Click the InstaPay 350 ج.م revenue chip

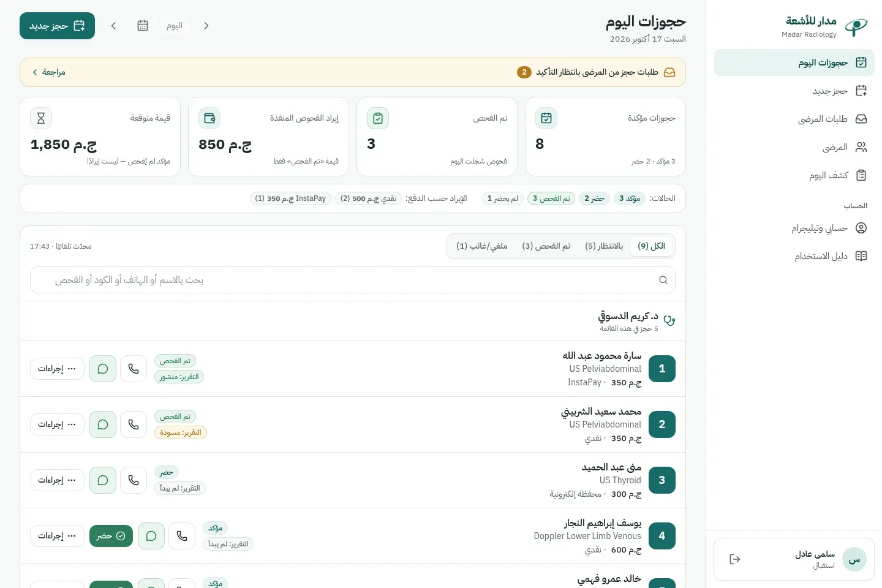(290, 198)
